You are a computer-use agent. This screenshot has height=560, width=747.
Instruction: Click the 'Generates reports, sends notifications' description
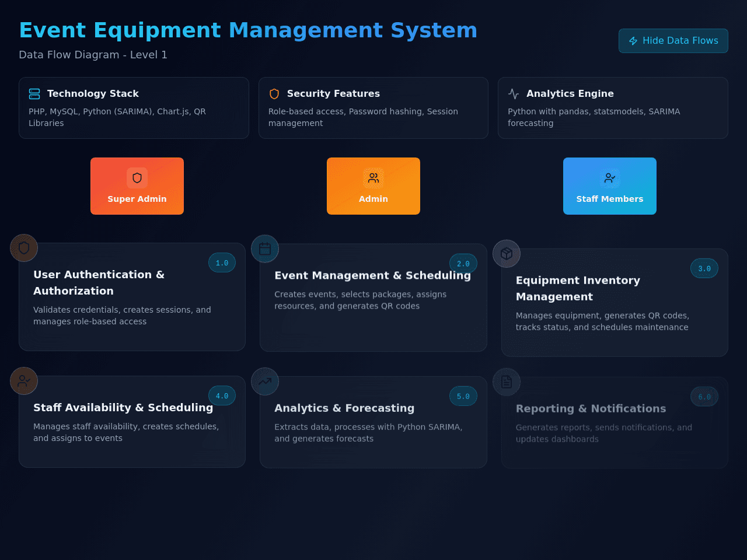click(x=604, y=433)
